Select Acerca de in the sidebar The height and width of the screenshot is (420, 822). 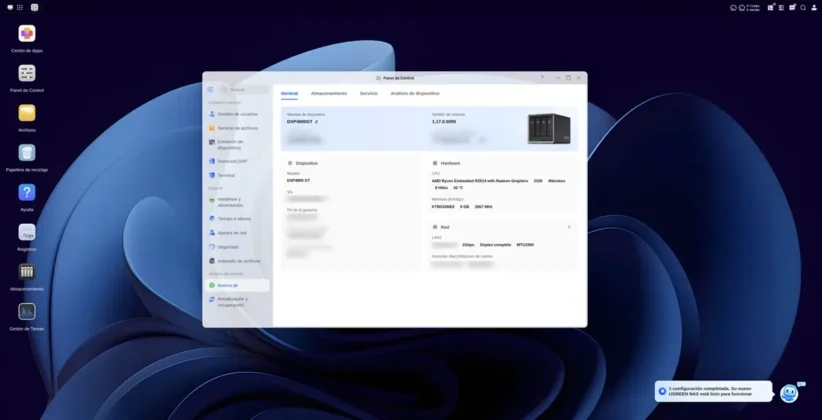click(237, 285)
